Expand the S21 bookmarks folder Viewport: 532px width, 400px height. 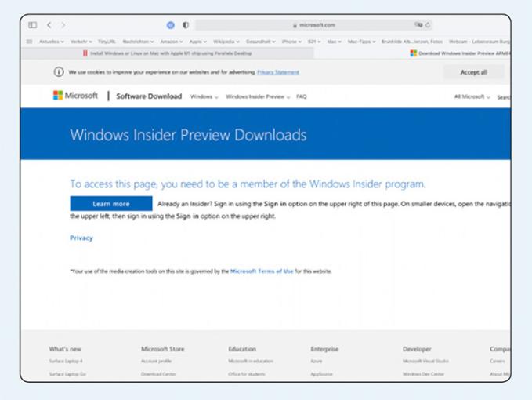tap(314, 42)
